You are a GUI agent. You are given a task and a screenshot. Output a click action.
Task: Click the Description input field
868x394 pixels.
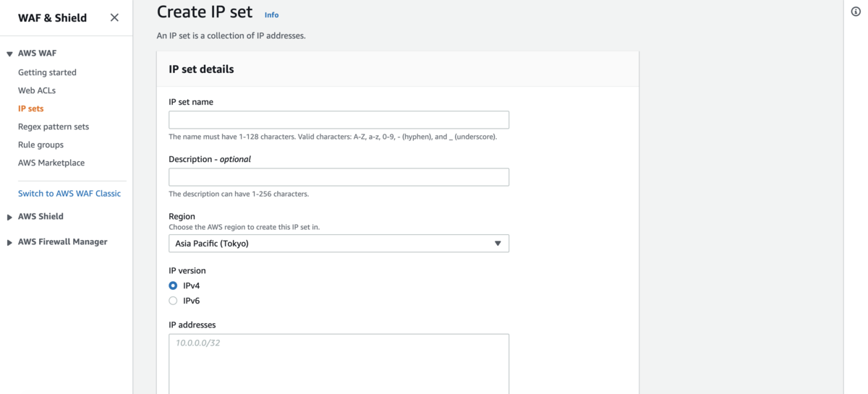tap(339, 177)
